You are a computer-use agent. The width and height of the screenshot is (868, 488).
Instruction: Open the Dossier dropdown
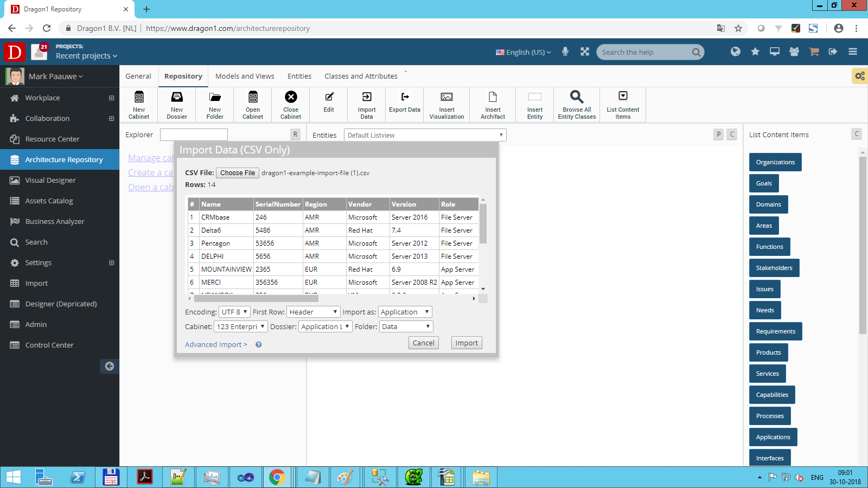325,326
